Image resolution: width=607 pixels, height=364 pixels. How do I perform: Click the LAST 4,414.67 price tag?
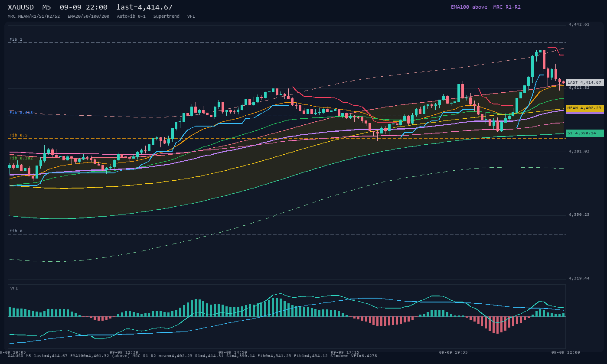click(x=585, y=82)
